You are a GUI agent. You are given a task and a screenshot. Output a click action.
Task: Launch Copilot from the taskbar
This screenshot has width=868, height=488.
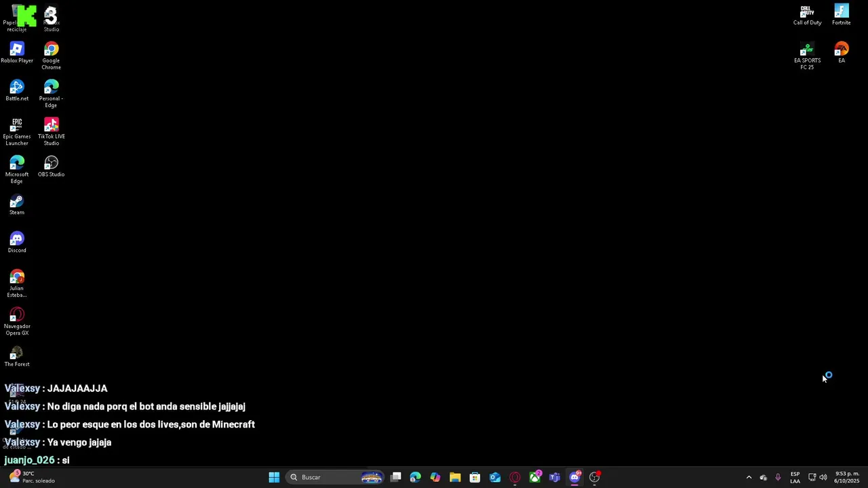coord(435,477)
